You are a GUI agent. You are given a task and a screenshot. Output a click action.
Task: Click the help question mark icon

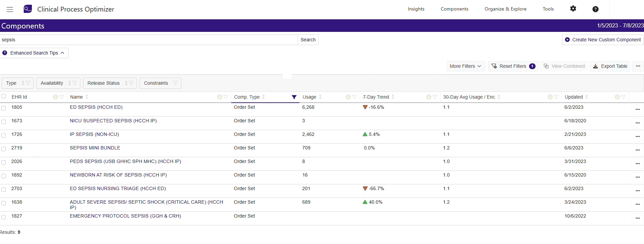[x=595, y=9]
